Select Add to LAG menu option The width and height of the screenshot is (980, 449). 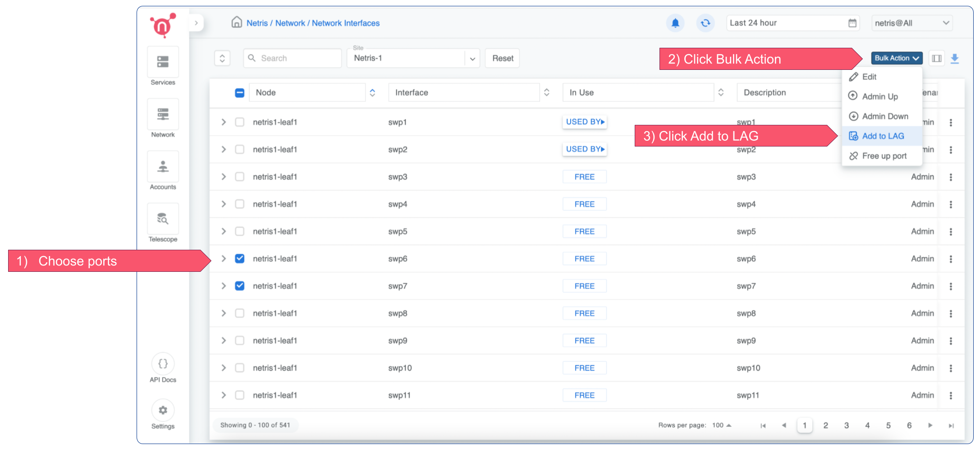[x=882, y=136]
